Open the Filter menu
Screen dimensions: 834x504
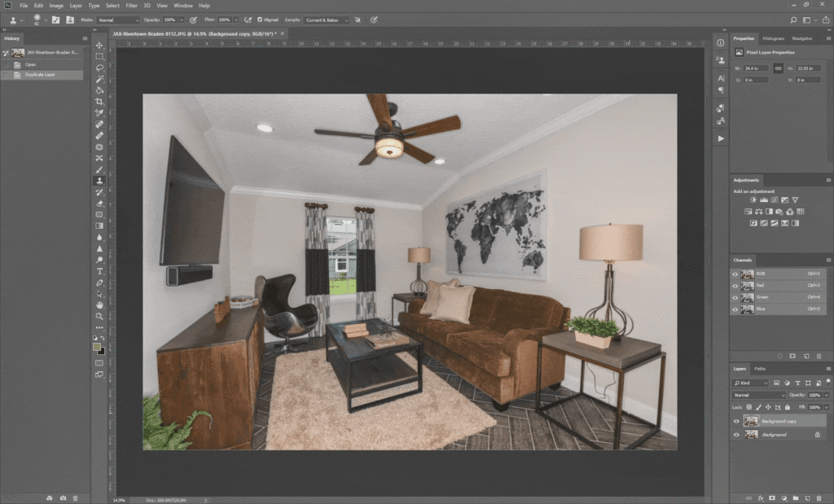[131, 6]
